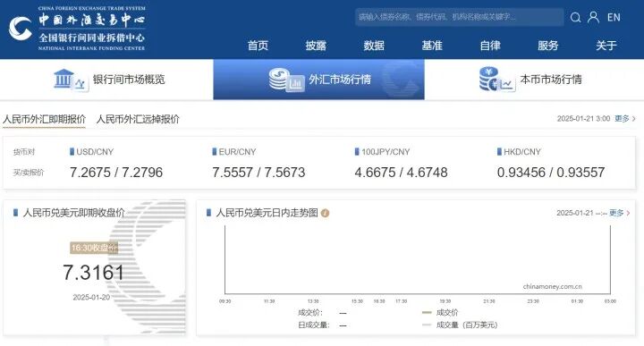Click the 日成交量 label below the chart
This screenshot has width=644, height=346.
pos(313,325)
